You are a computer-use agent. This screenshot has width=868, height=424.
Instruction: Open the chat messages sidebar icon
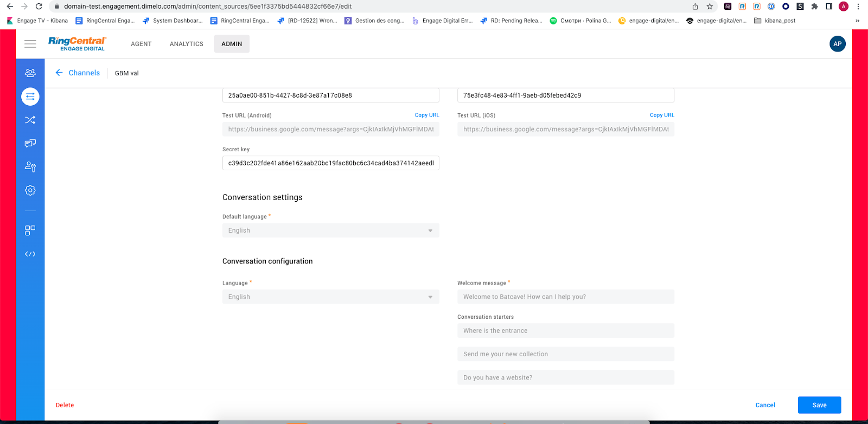(30, 143)
